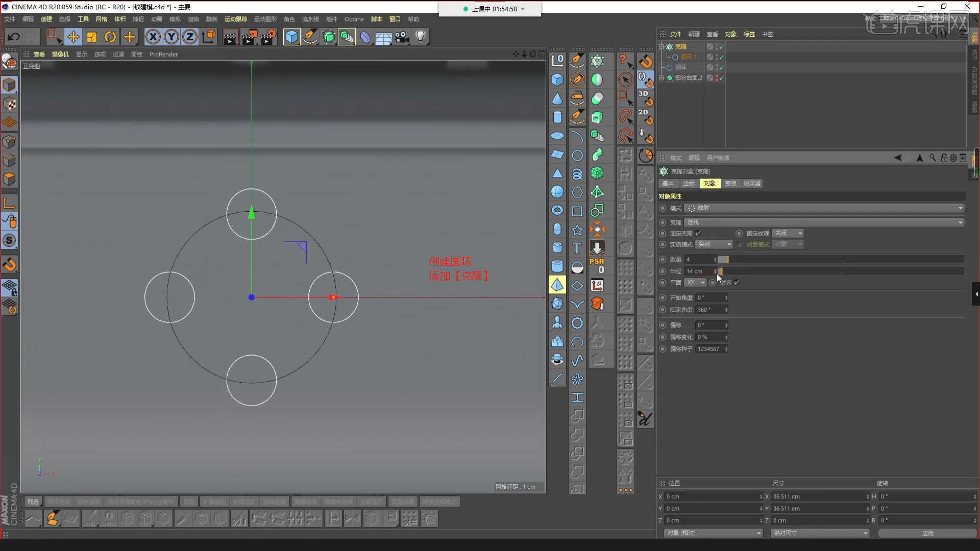Click the 半径 radius slider
980x551 pixels.
(x=841, y=271)
